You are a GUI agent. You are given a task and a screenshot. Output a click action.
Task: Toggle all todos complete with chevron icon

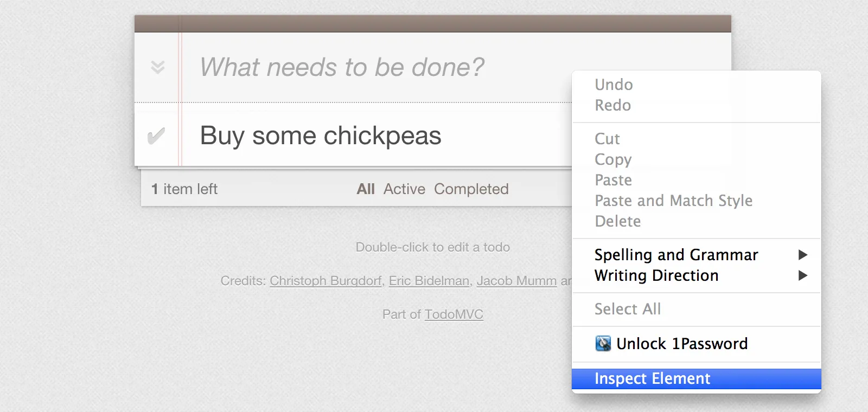tap(157, 67)
